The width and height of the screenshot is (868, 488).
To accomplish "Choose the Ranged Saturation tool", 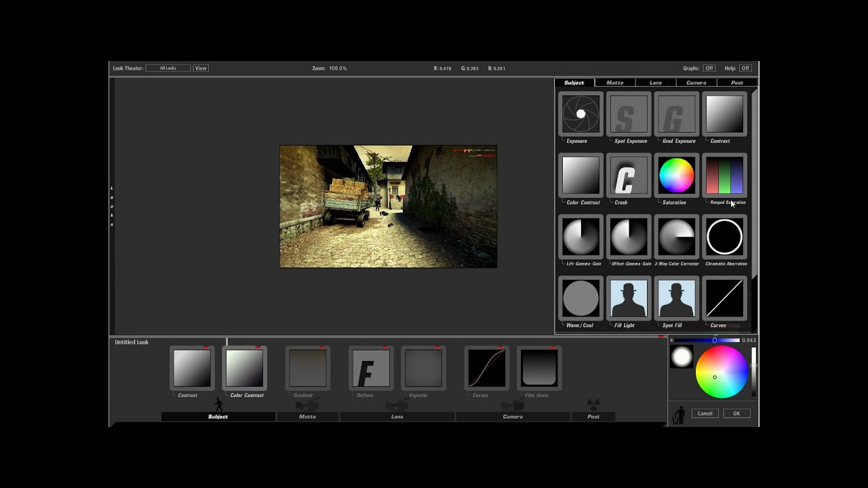I will click(724, 176).
